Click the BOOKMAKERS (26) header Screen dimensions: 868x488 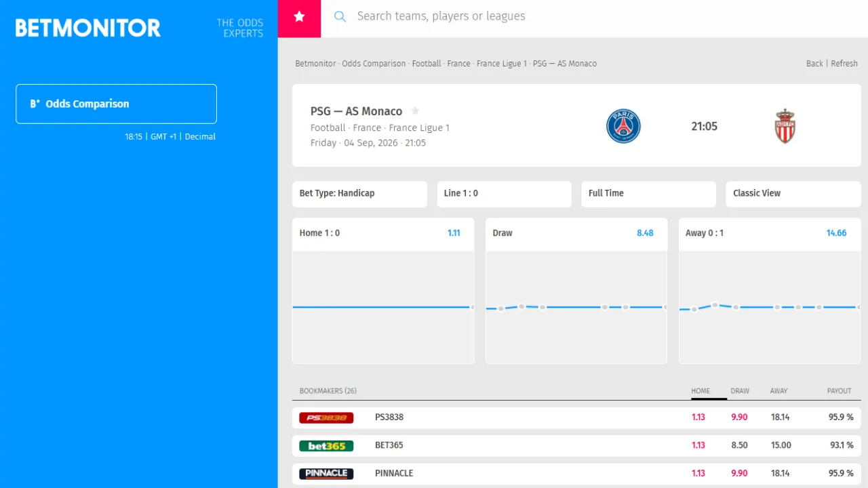328,391
